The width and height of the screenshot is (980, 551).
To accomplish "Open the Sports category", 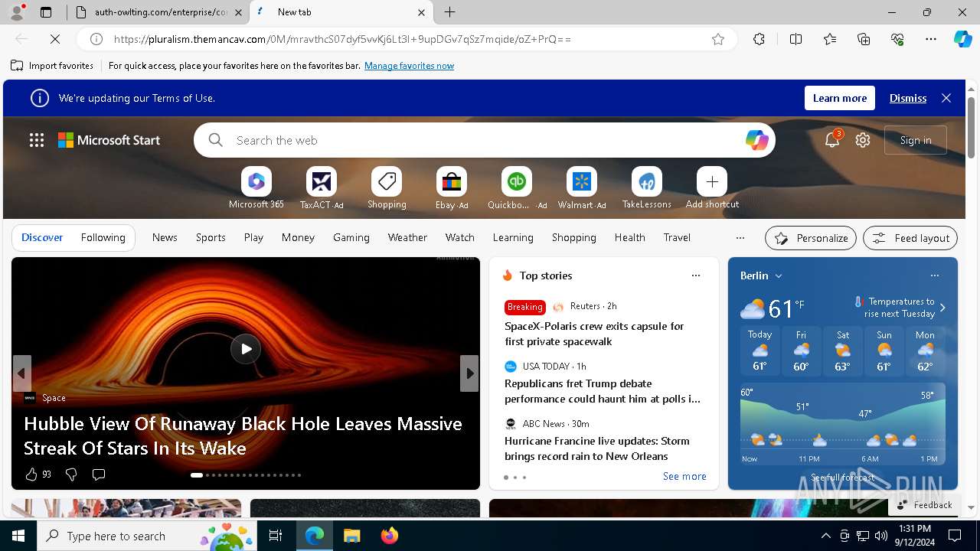I will 211,237.
